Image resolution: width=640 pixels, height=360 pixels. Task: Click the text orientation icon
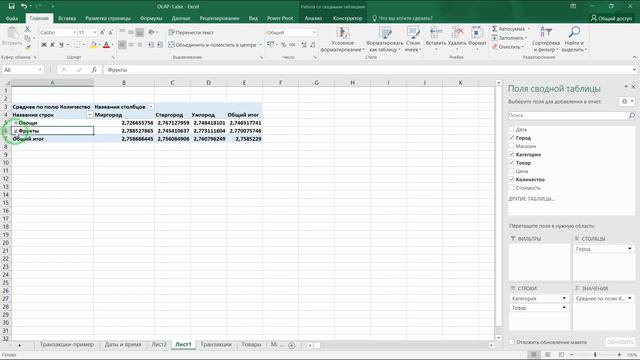coord(151,32)
